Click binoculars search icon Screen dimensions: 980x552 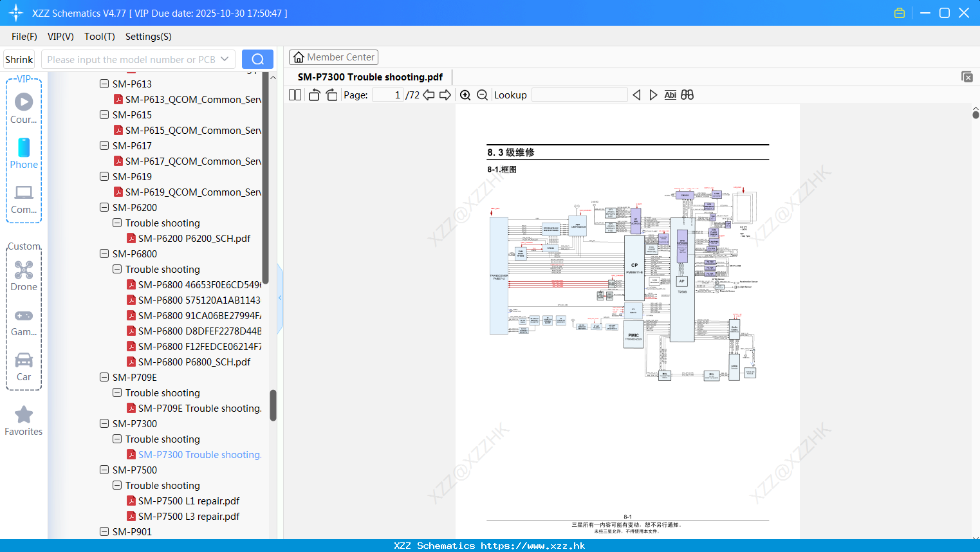(x=687, y=95)
